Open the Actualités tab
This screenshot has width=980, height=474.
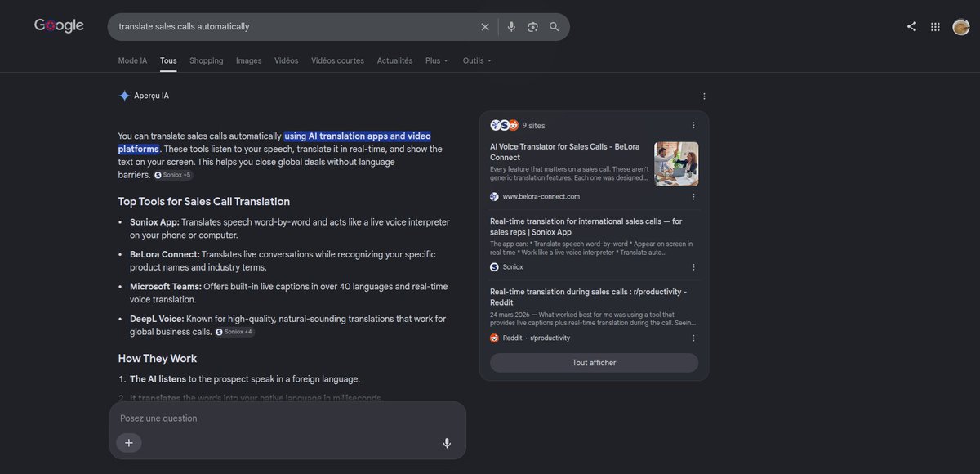coord(395,60)
